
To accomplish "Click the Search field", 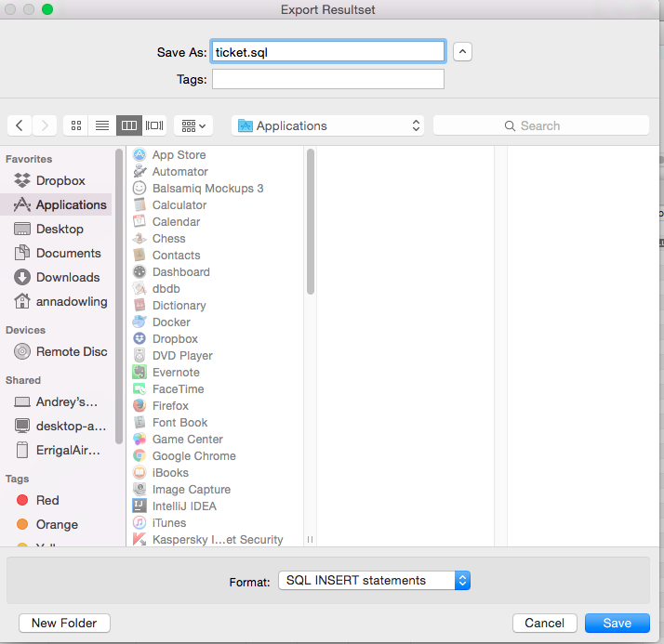I will (541, 125).
